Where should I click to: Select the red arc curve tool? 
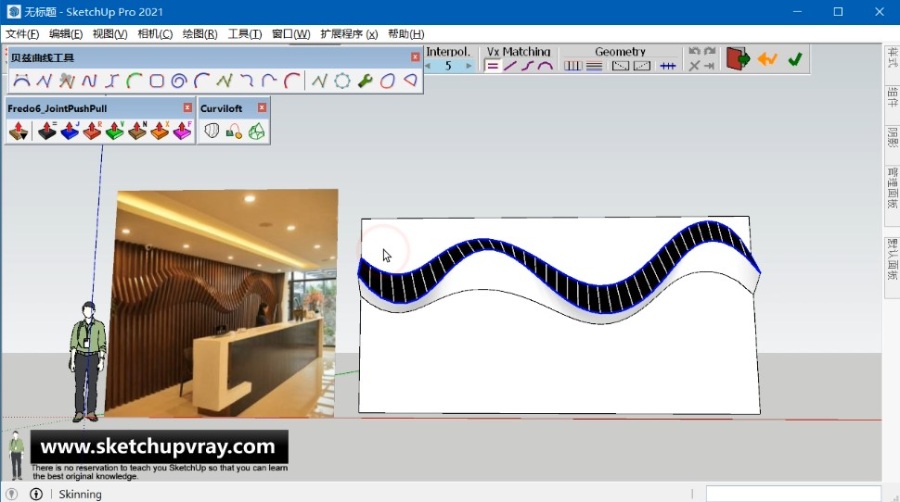292,81
